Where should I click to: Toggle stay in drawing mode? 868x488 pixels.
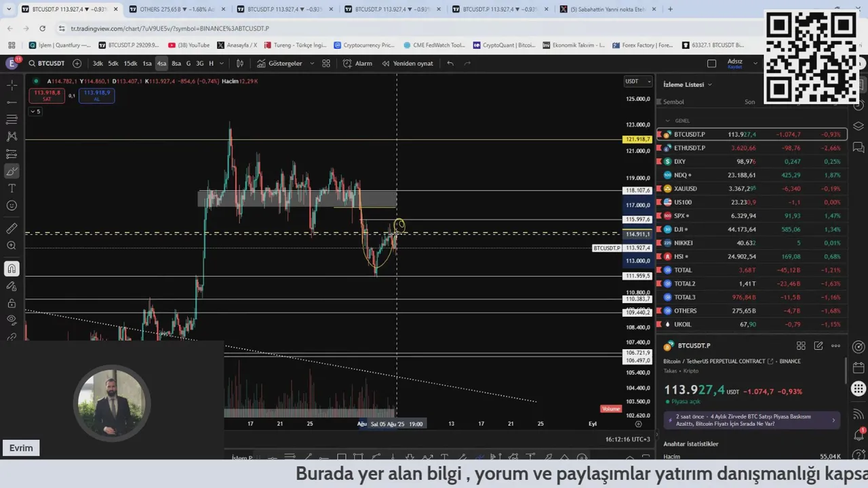(12, 286)
